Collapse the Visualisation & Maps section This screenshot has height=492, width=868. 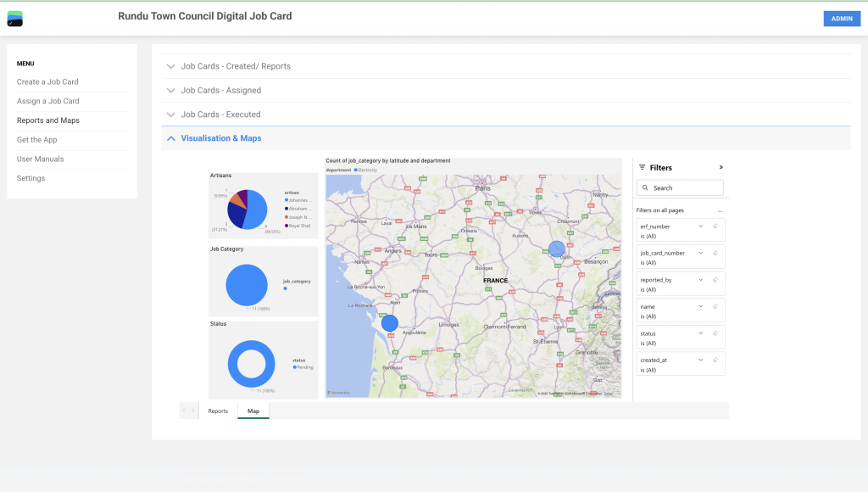220,138
